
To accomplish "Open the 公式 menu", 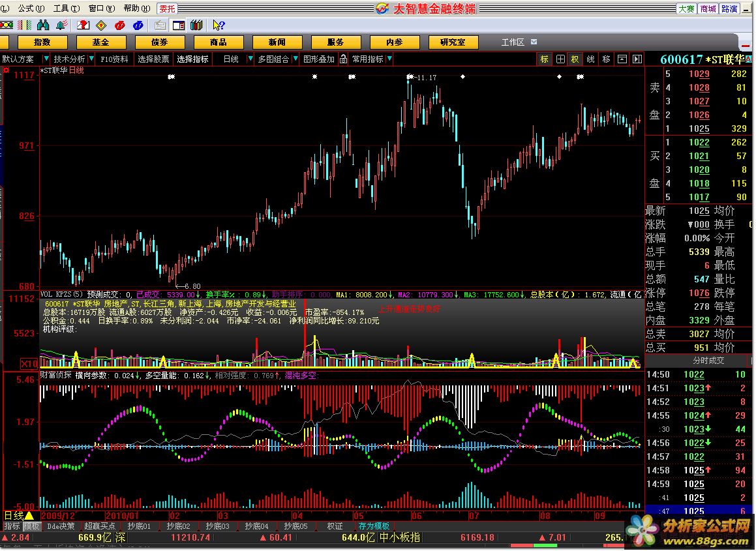I will 31,8.
